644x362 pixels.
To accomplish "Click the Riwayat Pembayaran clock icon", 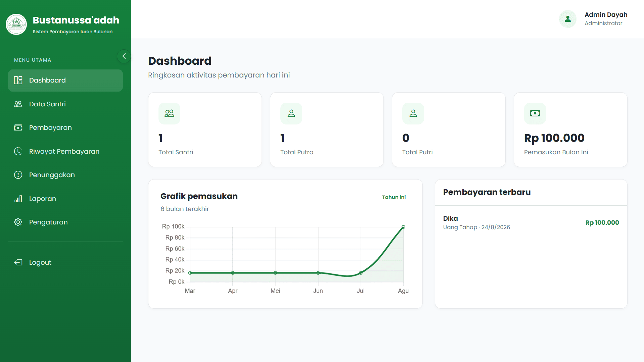I will tap(18, 151).
